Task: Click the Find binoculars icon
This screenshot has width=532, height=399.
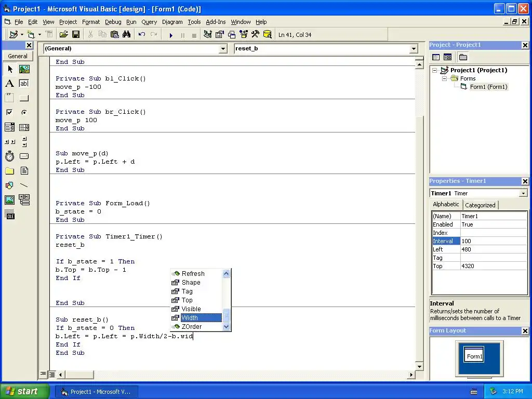Action: tap(127, 34)
